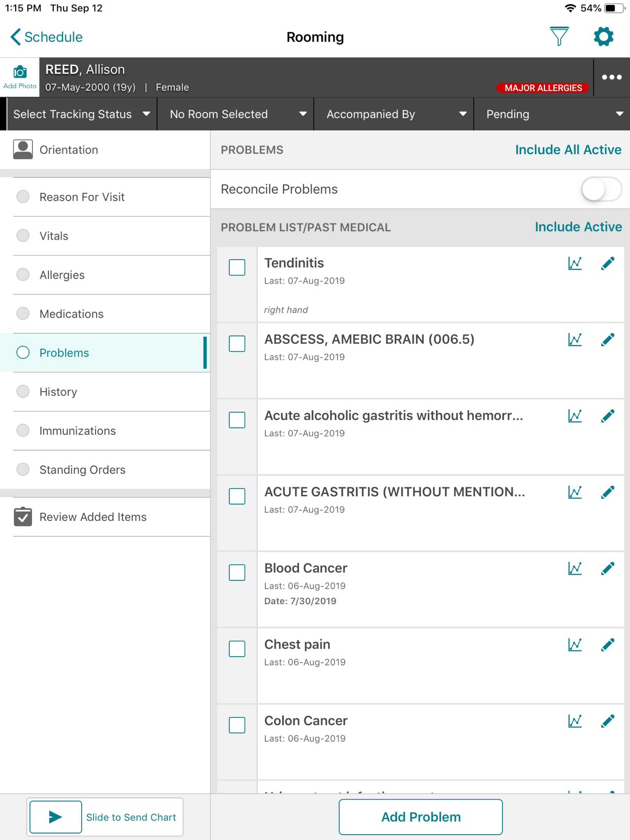Open the three-dot more options menu
Viewport: 630px width, 840px height.
coord(611,77)
